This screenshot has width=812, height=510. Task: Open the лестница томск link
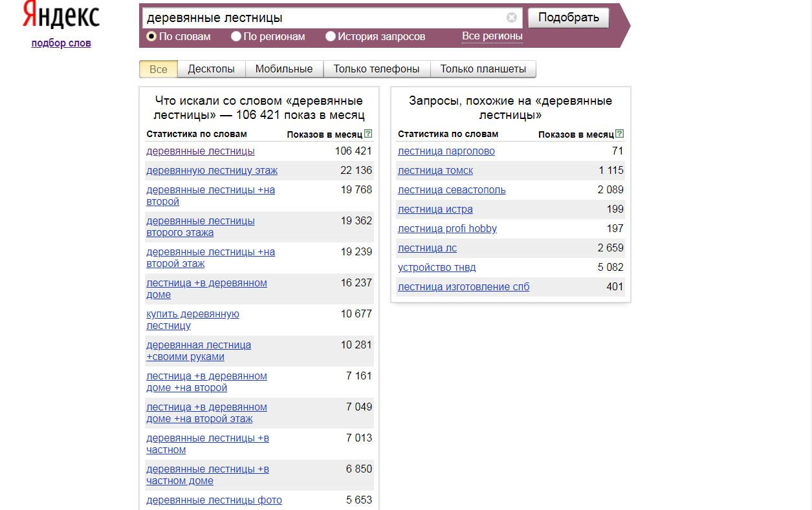click(x=435, y=171)
